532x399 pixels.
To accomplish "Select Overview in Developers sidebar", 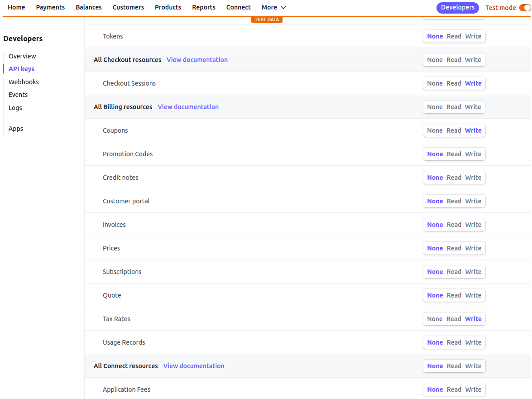I will click(22, 56).
